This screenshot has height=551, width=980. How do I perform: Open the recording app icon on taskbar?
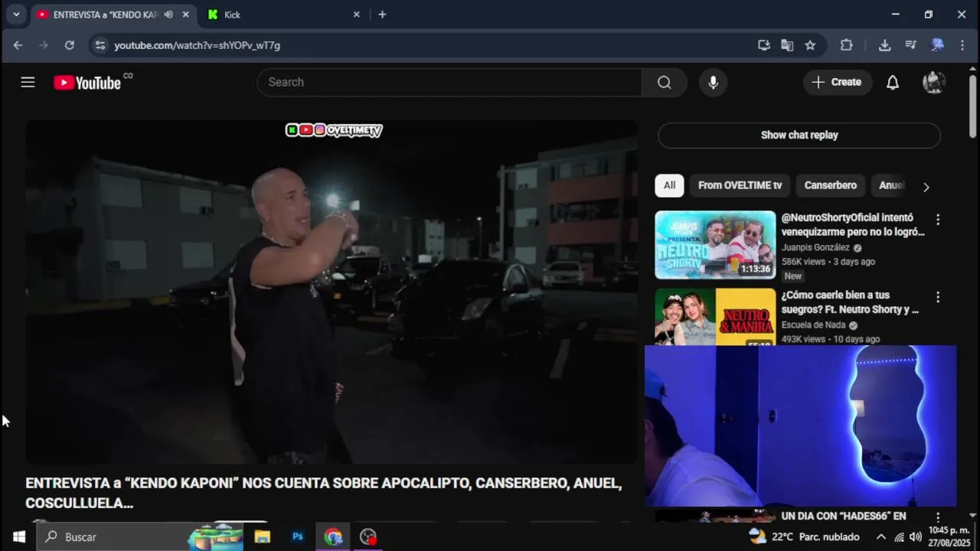368,536
